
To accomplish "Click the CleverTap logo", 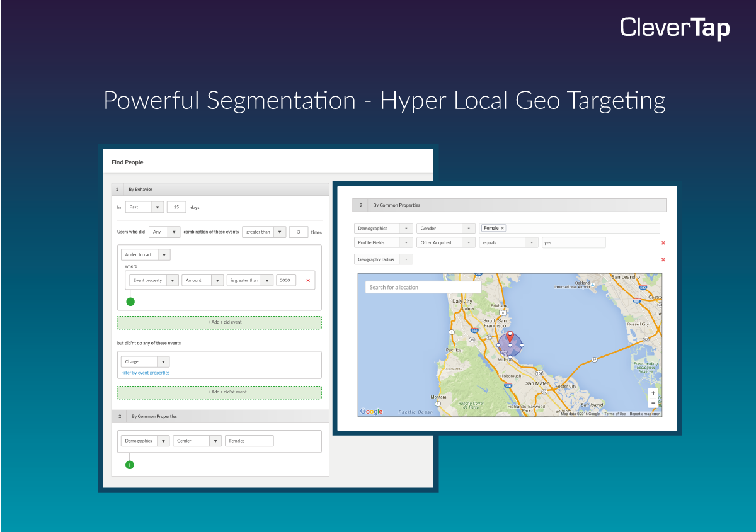I will click(x=675, y=28).
